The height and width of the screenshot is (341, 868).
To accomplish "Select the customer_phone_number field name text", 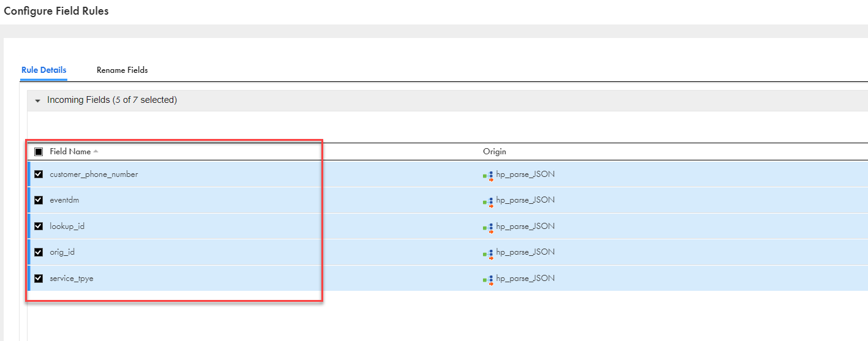I will (94, 174).
